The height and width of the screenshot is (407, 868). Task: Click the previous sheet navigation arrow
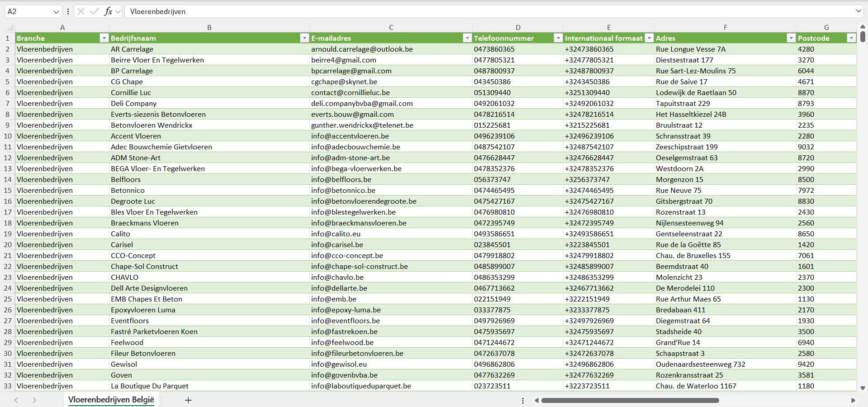click(16, 400)
